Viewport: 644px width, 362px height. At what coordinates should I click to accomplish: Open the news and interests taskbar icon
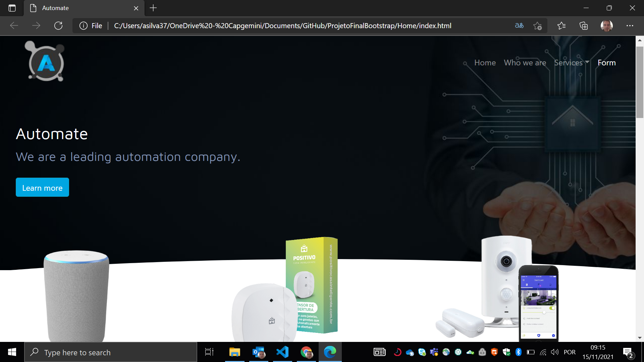point(380,352)
